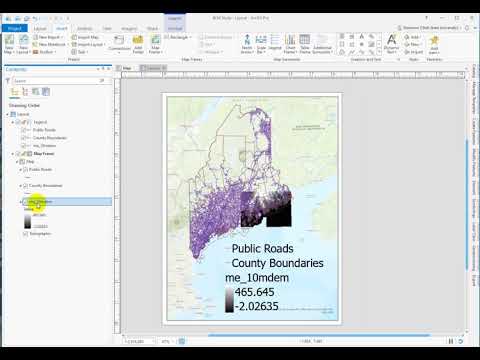
Task: Click the Undo arrow in quick access toolbar
Action: tap(35, 19)
